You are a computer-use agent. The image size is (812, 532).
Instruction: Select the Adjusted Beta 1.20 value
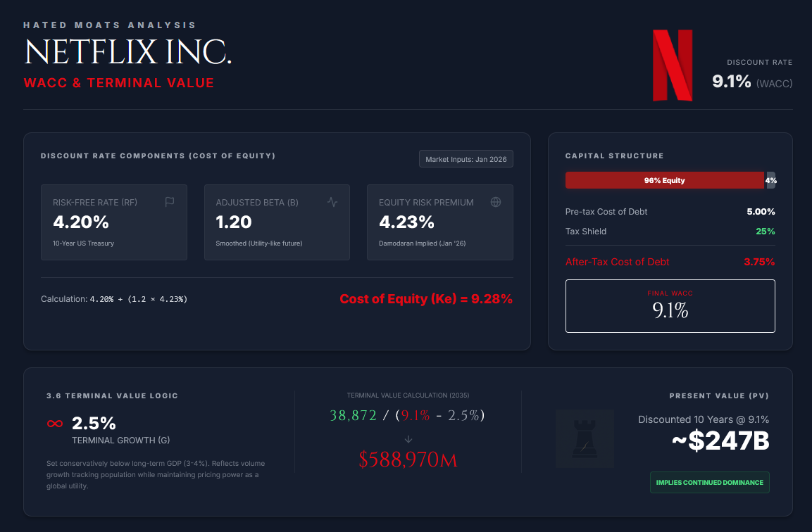234,222
